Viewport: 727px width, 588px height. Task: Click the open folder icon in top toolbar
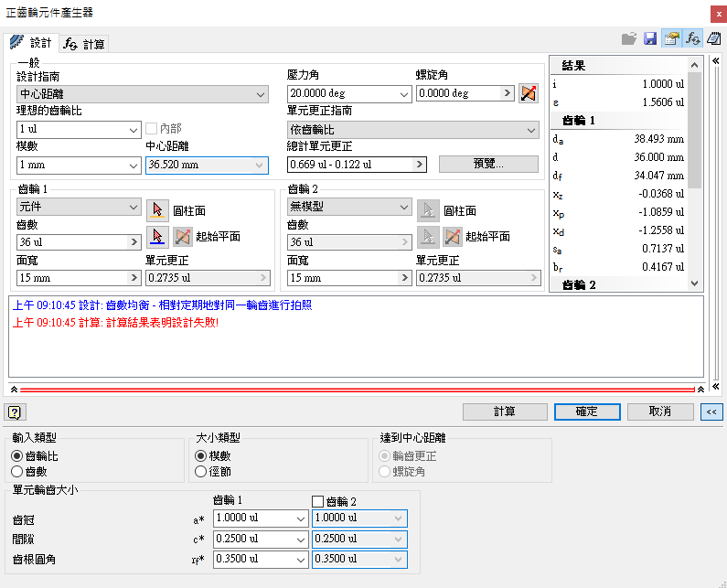[x=629, y=38]
